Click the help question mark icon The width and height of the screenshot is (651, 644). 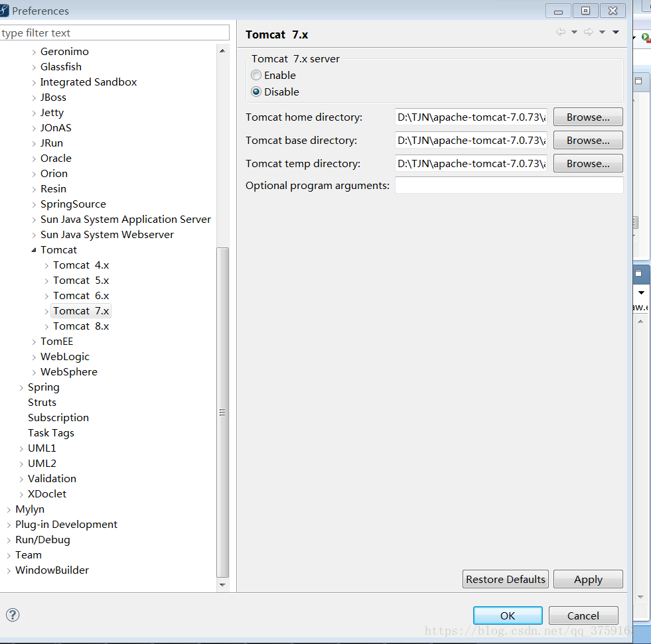[13, 615]
